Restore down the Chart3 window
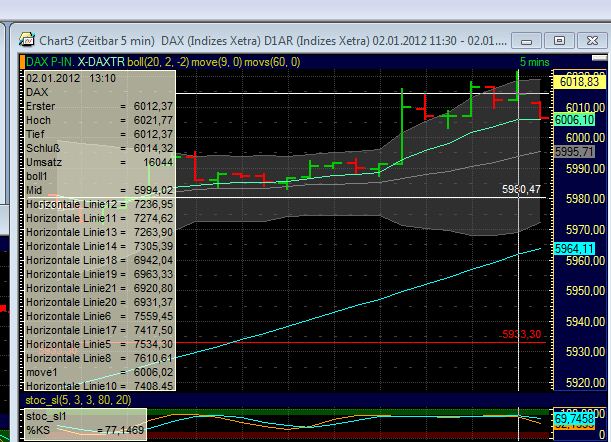Viewport: 611px width, 442px height. tap(559, 40)
